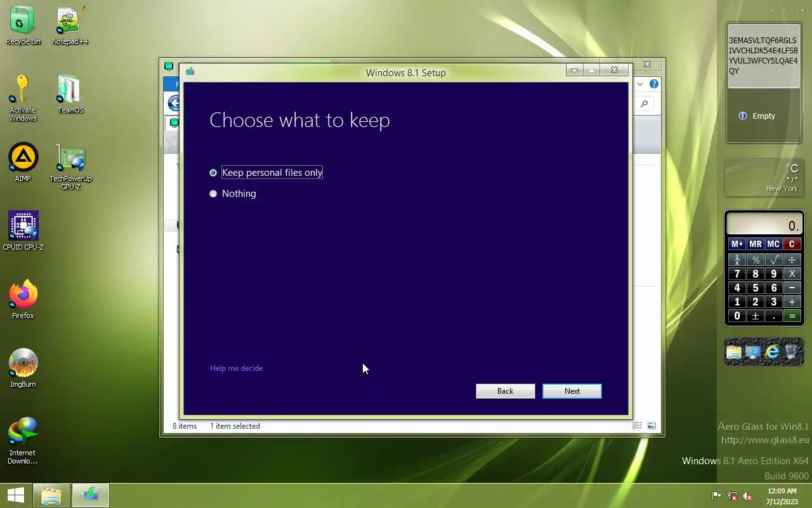Open File Explorer in taskbar
The width and height of the screenshot is (812, 508).
click(x=51, y=495)
